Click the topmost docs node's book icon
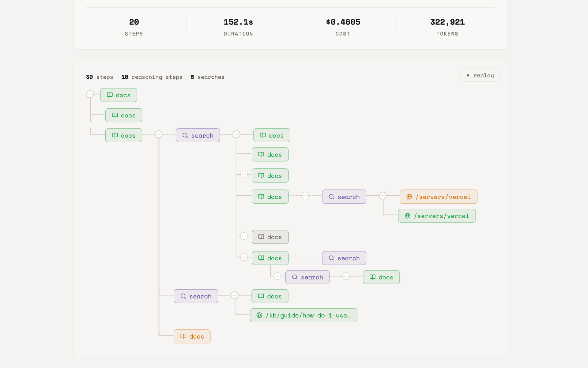This screenshot has height=368, width=588. [110, 95]
